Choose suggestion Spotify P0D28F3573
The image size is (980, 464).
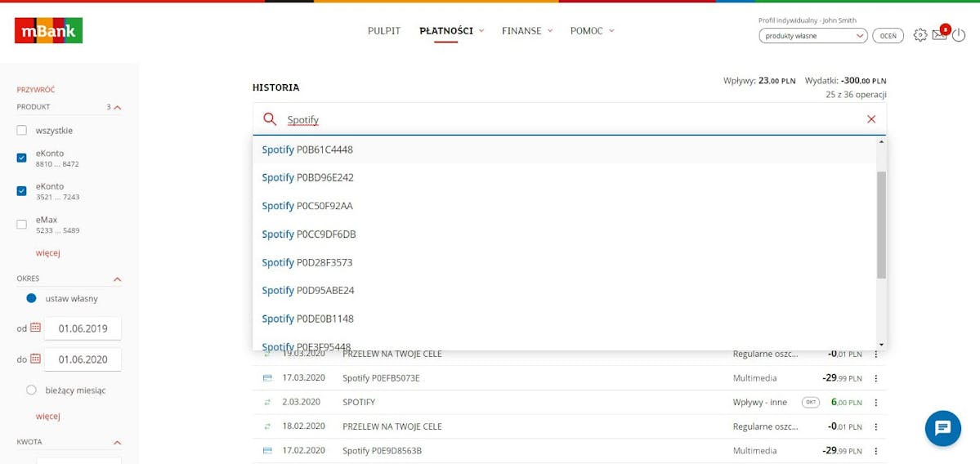pyautogui.click(x=564, y=262)
